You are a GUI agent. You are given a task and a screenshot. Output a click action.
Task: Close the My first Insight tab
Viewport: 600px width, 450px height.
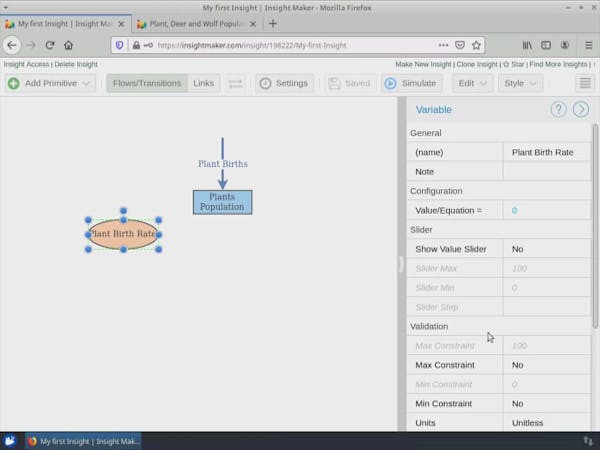[121, 24]
